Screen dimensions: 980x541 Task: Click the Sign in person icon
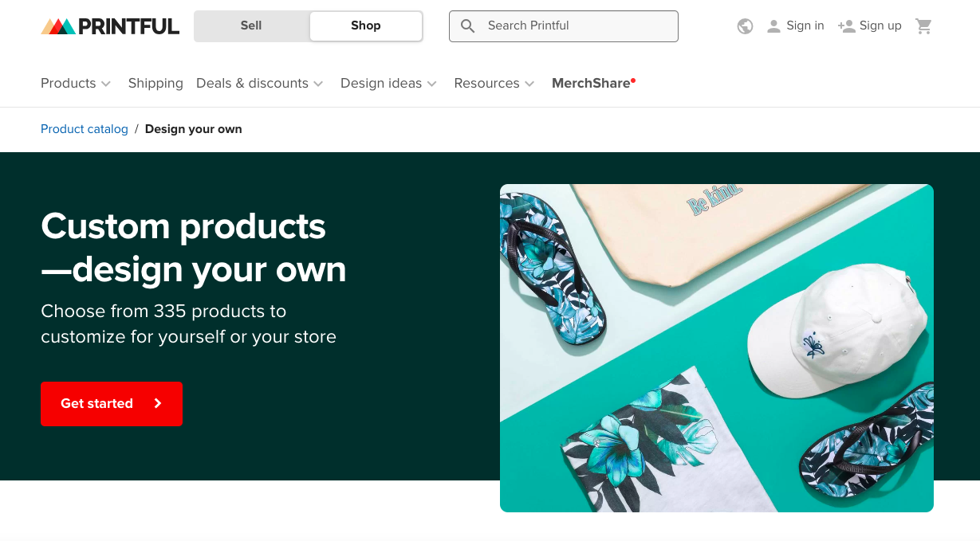click(773, 26)
